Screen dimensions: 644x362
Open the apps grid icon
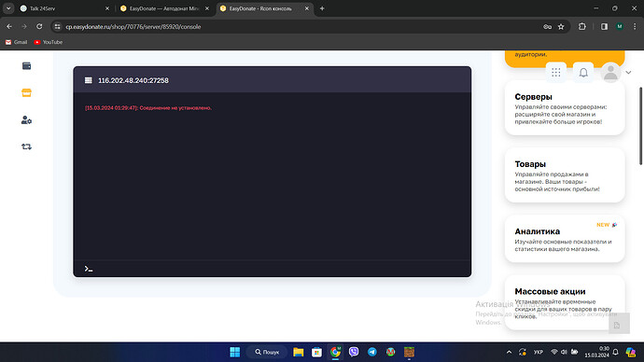[555, 73]
